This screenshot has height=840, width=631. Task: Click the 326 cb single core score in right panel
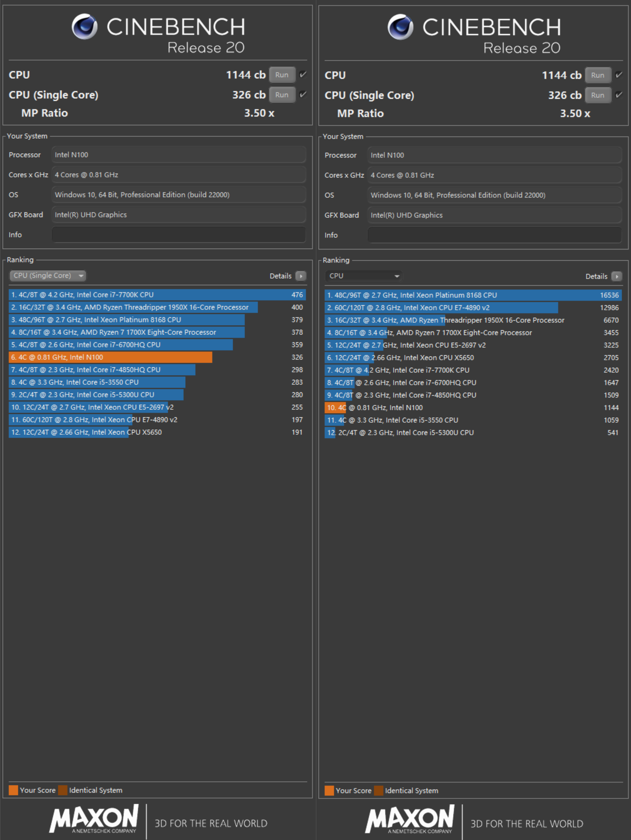pos(565,95)
